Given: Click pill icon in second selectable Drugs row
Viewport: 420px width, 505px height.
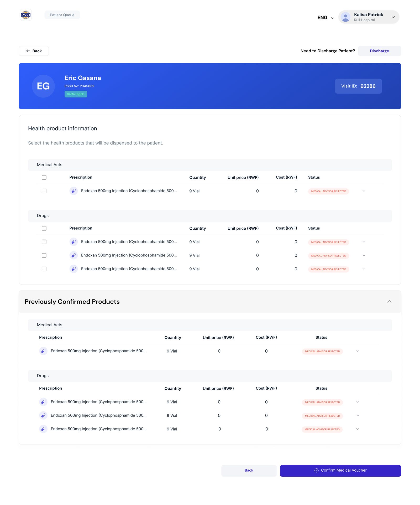Looking at the screenshot, I should (x=73, y=255).
